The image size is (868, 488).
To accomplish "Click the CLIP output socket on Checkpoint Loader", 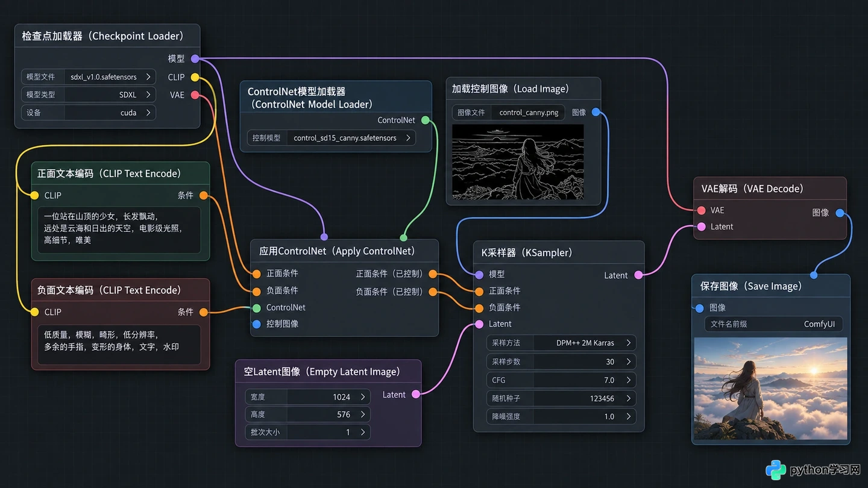I will click(195, 77).
